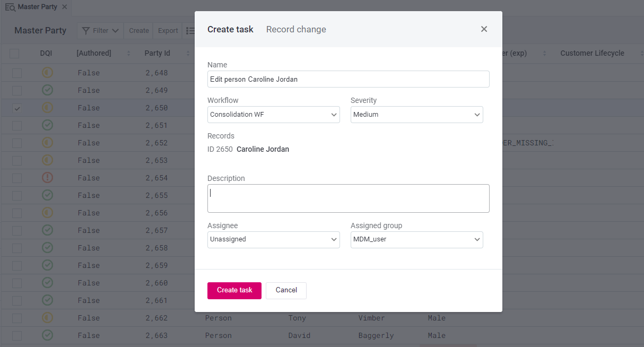This screenshot has height=347, width=644.
Task: Click the Create task button
Action: [x=234, y=290]
